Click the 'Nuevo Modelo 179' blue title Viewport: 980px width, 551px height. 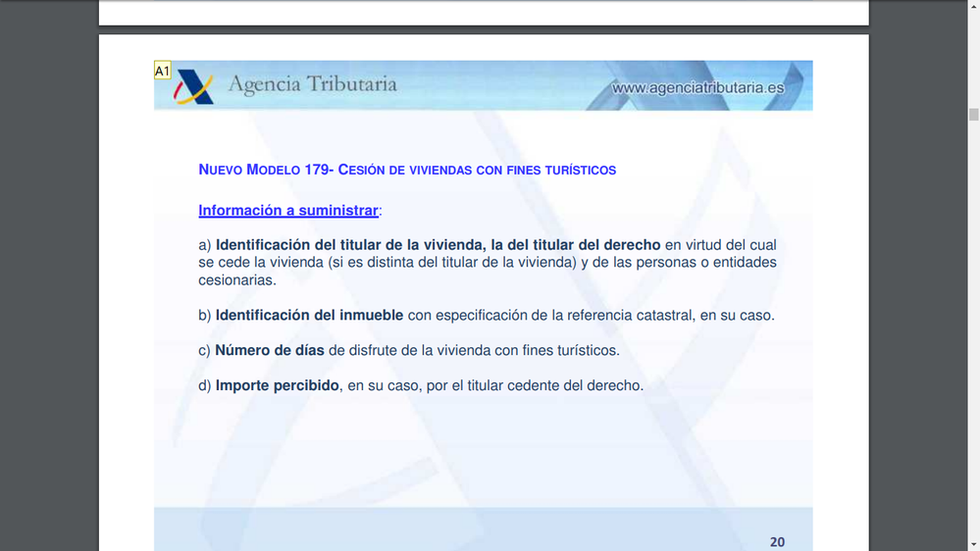[x=406, y=170]
